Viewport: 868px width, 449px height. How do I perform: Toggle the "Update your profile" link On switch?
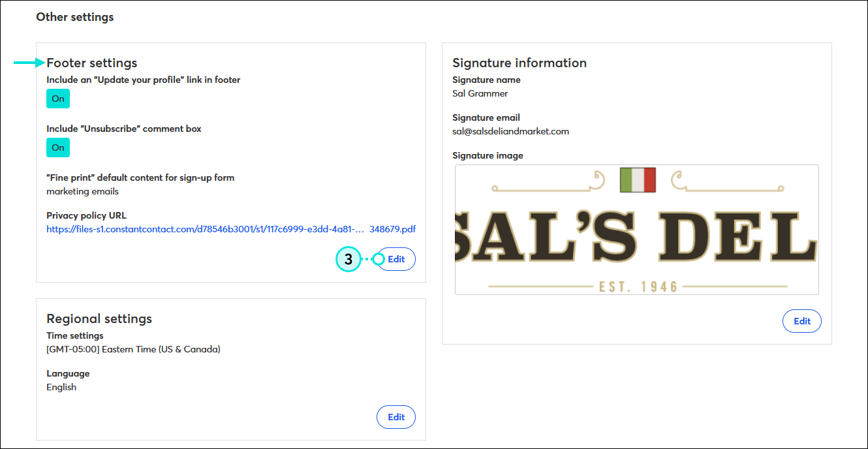(58, 99)
